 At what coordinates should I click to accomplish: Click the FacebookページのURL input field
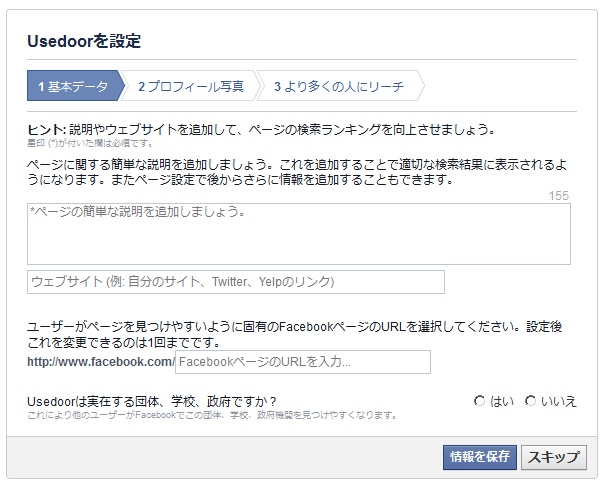tap(303, 362)
